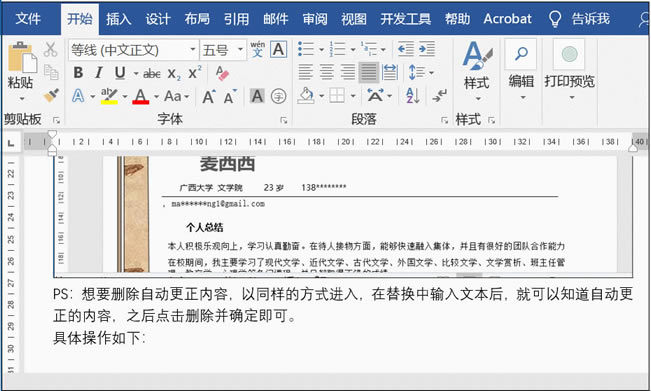Click the shrink font size icon
The image size is (651, 391).
pos(230,97)
